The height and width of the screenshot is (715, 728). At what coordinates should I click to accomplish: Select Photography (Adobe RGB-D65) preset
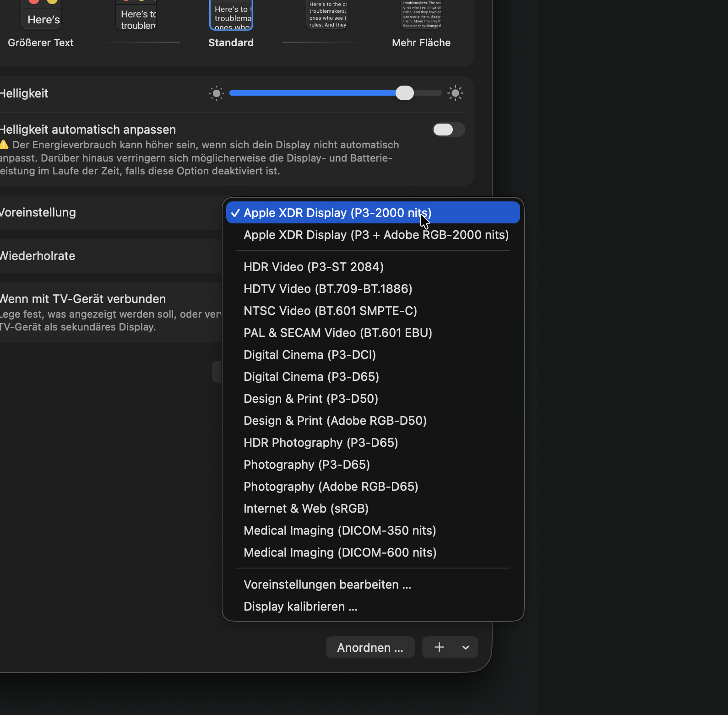click(331, 487)
